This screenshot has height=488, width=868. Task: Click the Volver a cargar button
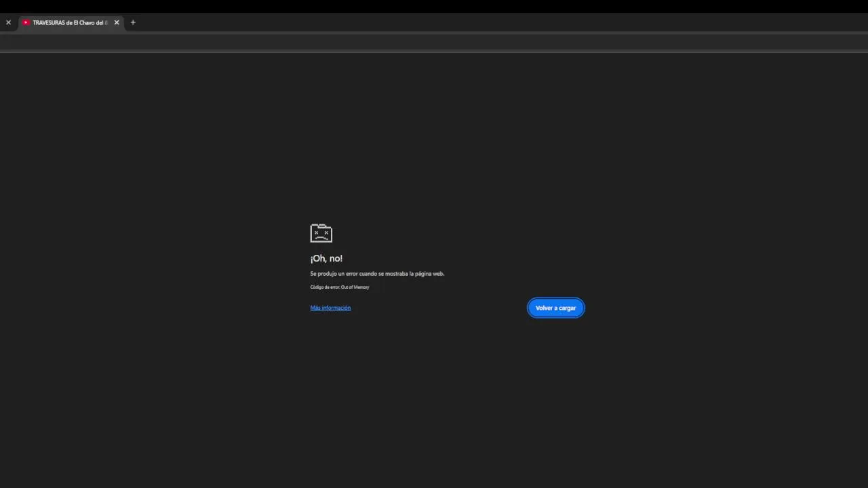(x=555, y=308)
